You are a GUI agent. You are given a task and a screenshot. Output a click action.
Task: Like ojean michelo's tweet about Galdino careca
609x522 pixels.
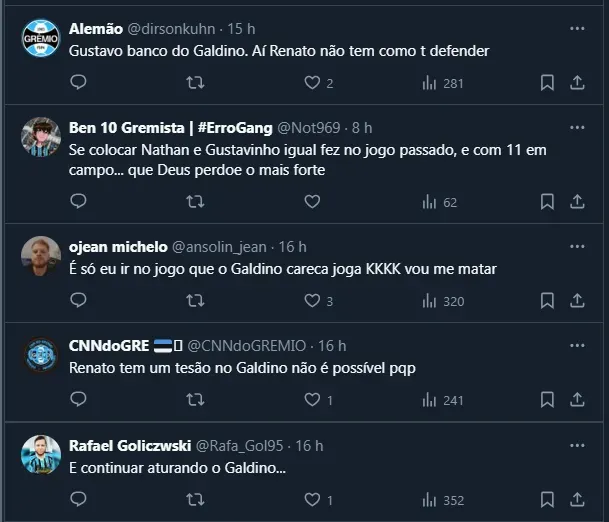[x=312, y=301]
